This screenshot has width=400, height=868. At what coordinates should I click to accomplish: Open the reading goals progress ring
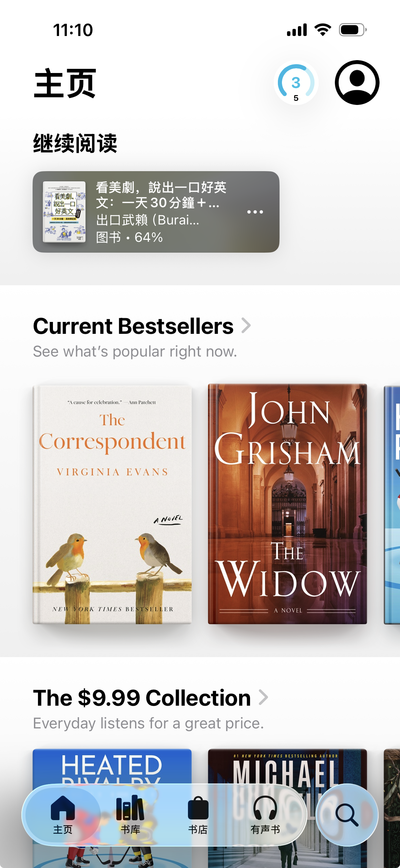point(296,83)
